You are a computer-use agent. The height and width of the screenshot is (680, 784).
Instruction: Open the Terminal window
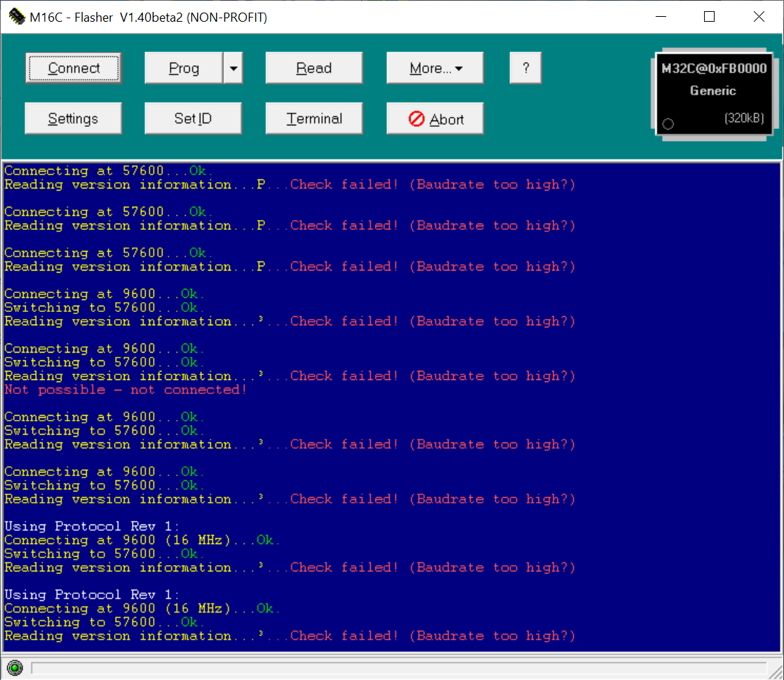313,118
